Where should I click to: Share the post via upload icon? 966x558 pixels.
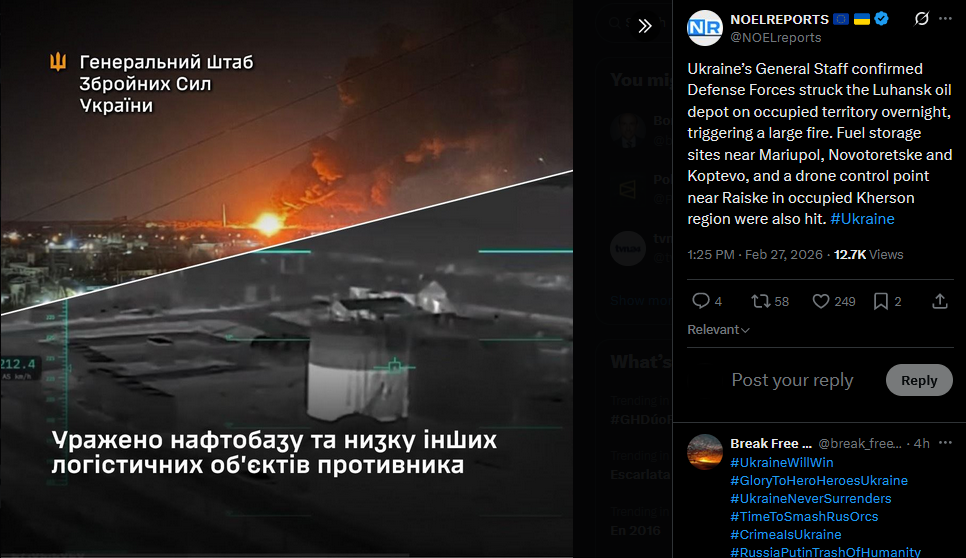tap(940, 301)
